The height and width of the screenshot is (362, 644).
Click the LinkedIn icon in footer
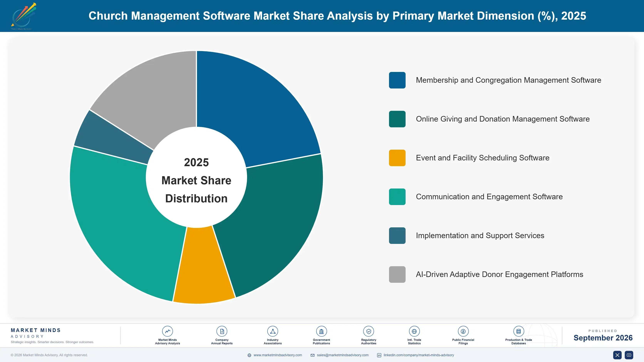point(379,355)
